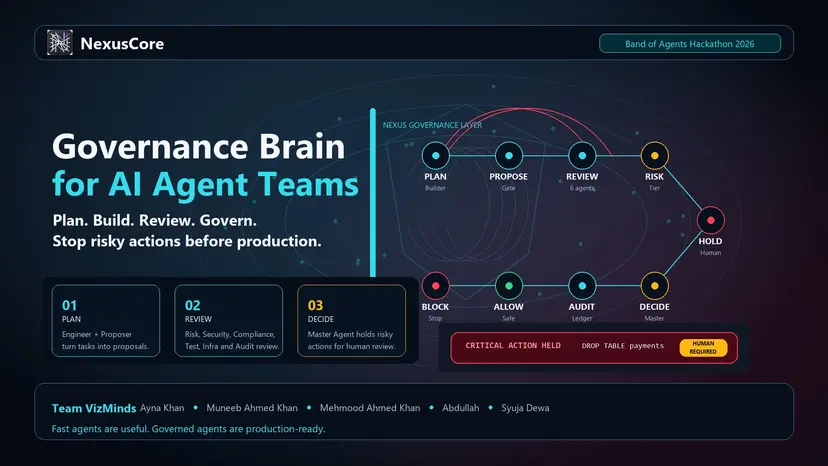Click the REVIEW node circle
Viewport: 828px width, 466px height.
click(582, 156)
